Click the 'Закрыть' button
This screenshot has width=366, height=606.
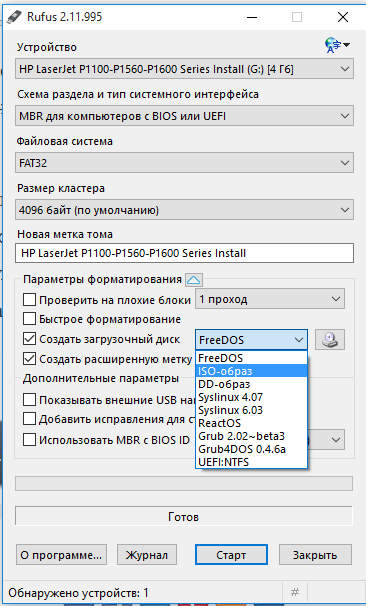coord(315,555)
